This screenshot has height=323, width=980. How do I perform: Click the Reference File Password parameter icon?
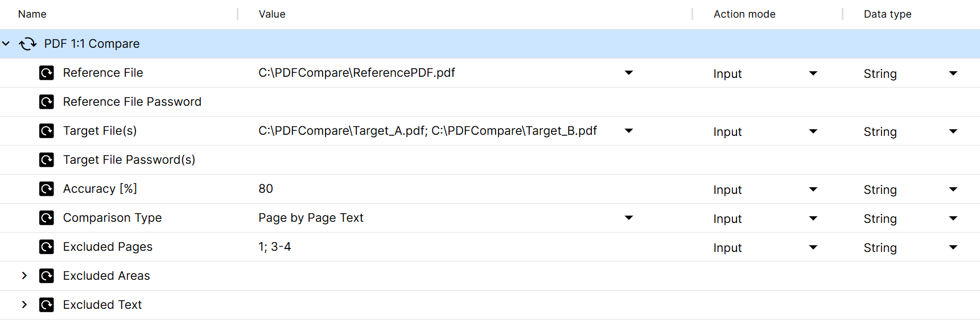pyautogui.click(x=47, y=102)
